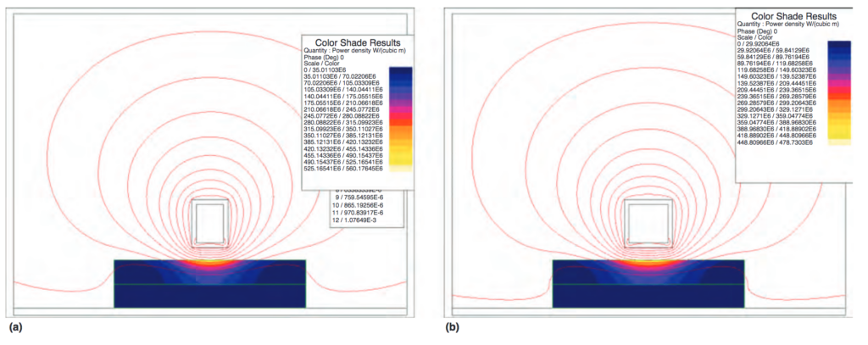Viewport: 868px width, 345px height.
Task: Click the hot spot under coil in plot (a)
Action: click(x=209, y=264)
